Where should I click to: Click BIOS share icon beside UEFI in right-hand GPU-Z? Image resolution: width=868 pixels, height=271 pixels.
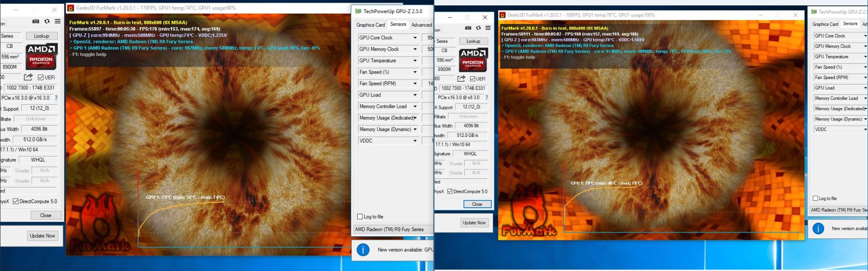pos(462,79)
